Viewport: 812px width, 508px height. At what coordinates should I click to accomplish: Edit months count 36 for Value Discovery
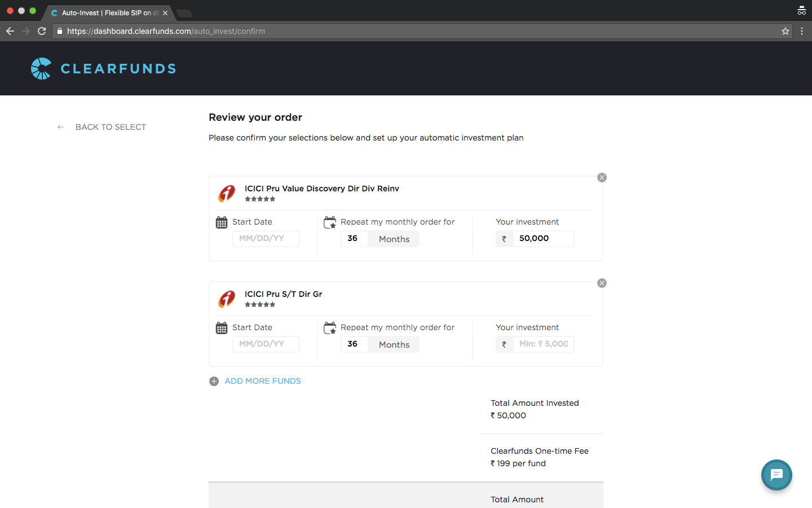[354, 239]
